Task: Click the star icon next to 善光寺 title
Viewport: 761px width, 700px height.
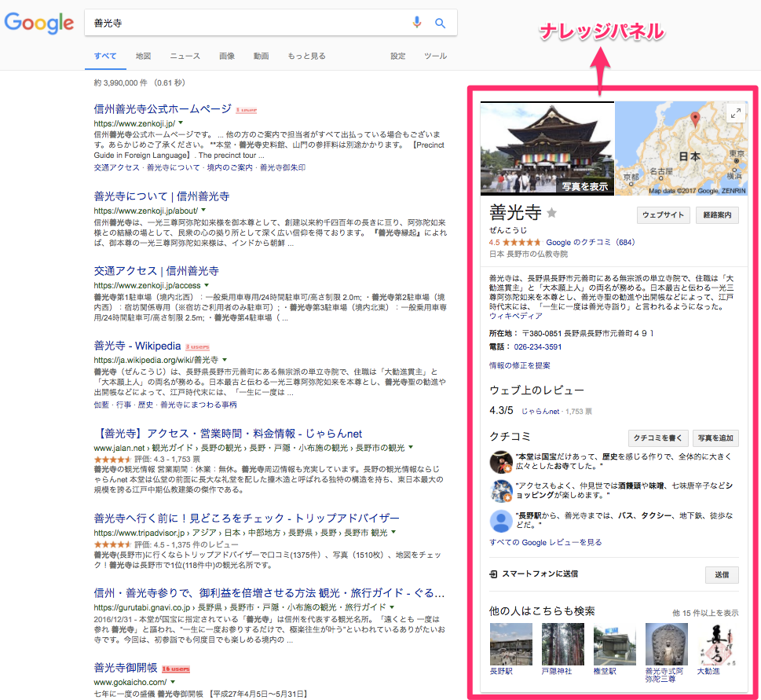Action: (x=552, y=213)
